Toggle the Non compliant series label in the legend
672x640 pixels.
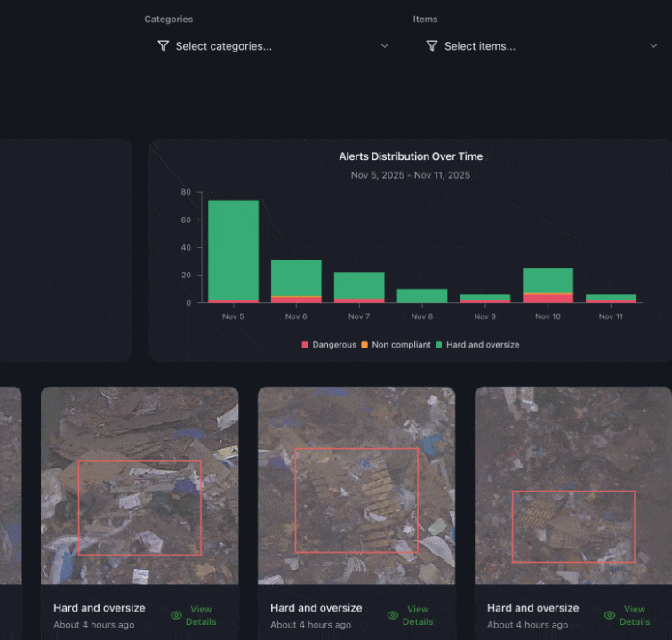click(x=401, y=345)
